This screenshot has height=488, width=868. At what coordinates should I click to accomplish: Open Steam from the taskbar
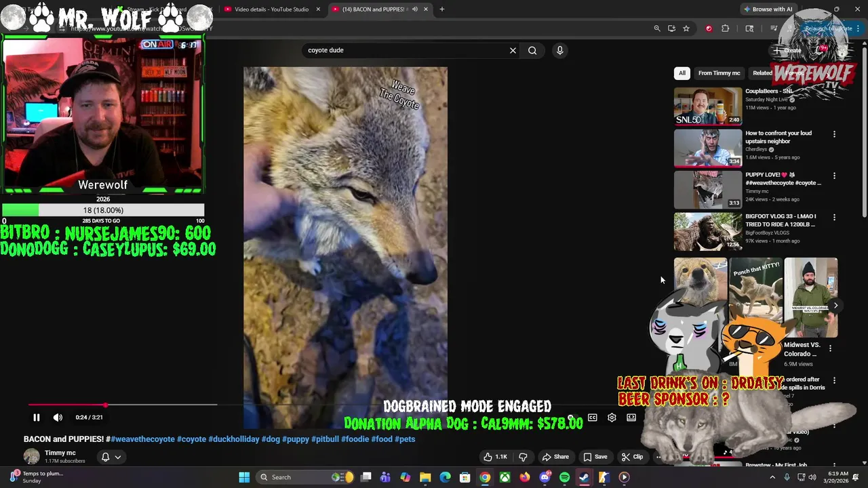(x=584, y=477)
